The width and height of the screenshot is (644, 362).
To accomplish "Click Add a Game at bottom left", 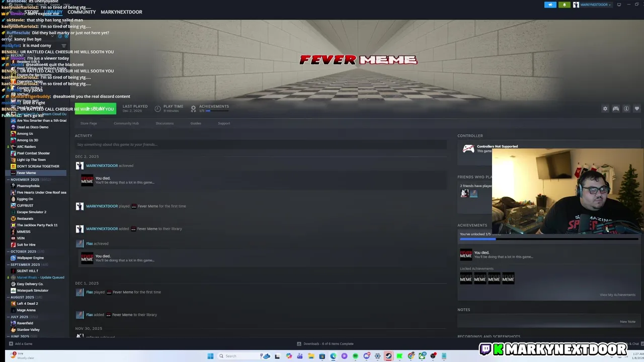I will tap(20, 344).
